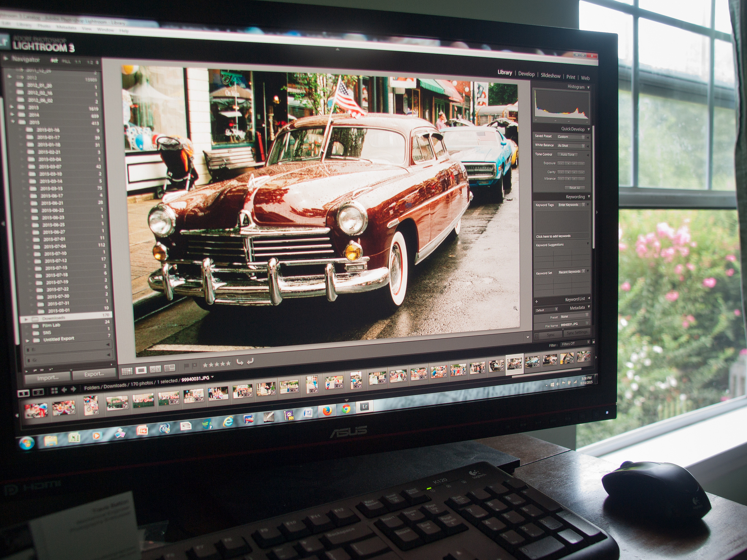
Task: Open the Web module
Action: click(585, 78)
